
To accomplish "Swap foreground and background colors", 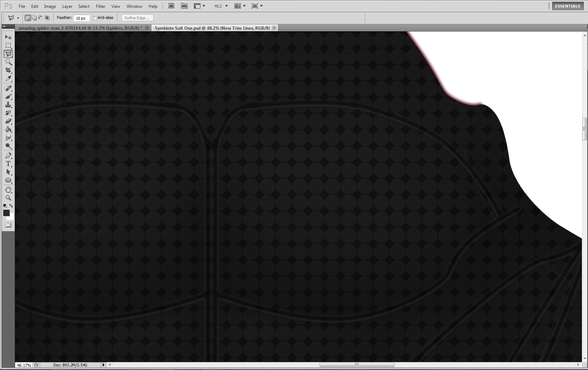I will point(11,206).
